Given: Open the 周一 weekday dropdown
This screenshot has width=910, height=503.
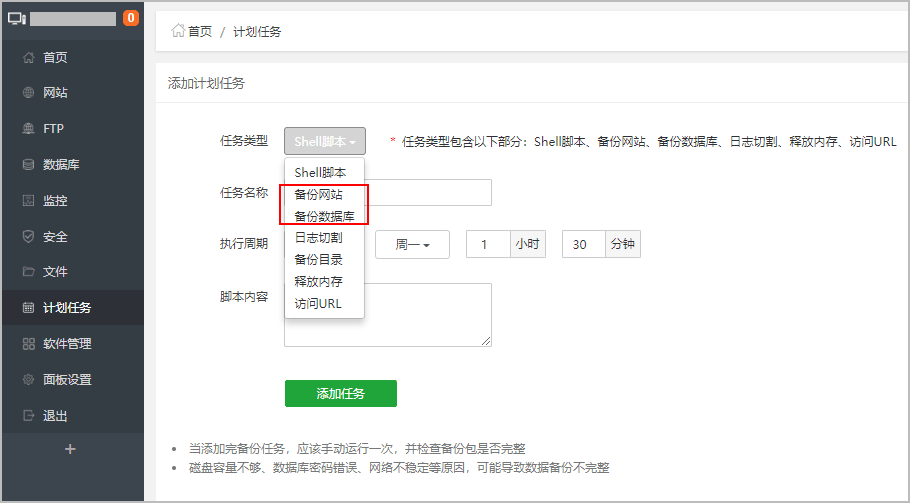Looking at the screenshot, I should (413, 244).
